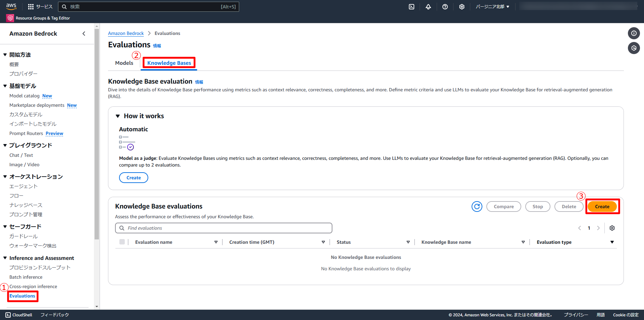
Task: Collapse Inference and Assessment sidebar section
Action: pyautogui.click(x=5, y=258)
